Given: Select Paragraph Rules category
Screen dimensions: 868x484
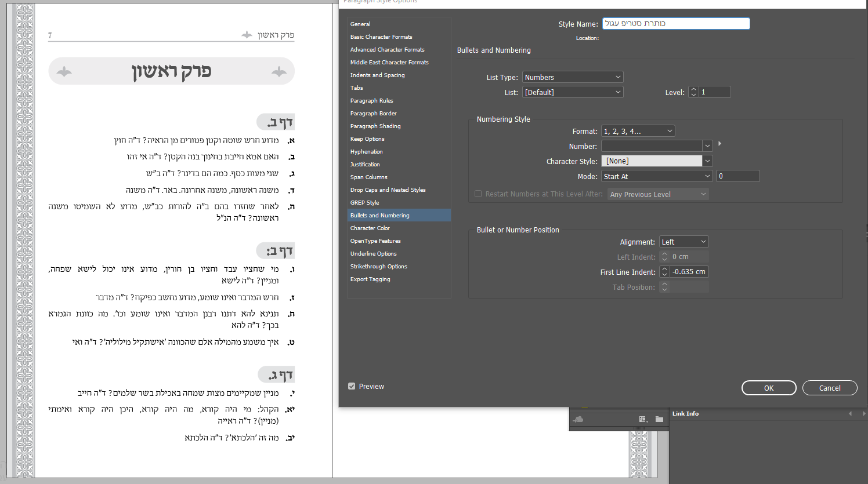Looking at the screenshot, I should coord(399,101).
